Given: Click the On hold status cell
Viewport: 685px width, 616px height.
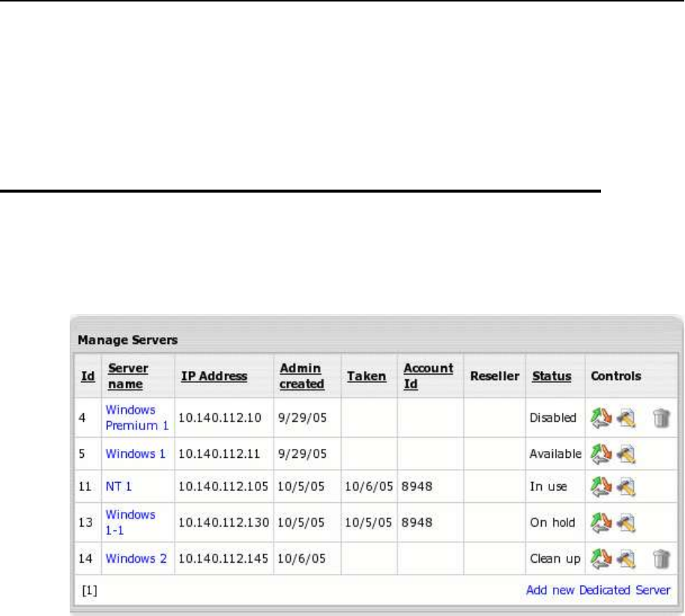Looking at the screenshot, I should pyautogui.click(x=552, y=522).
